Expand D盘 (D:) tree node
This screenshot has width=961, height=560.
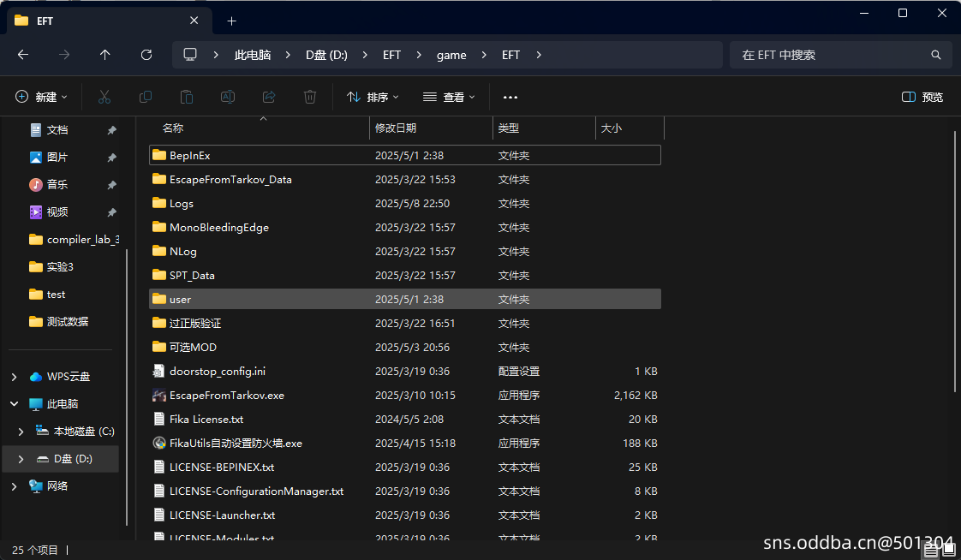(21, 459)
